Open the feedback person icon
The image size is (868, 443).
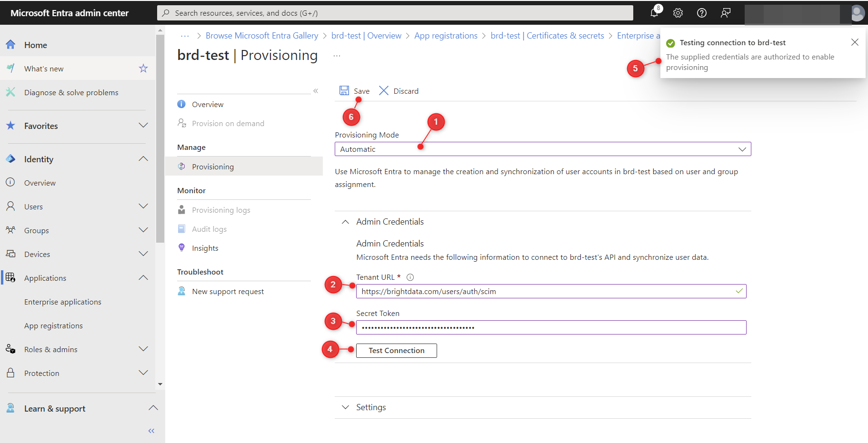pos(726,13)
